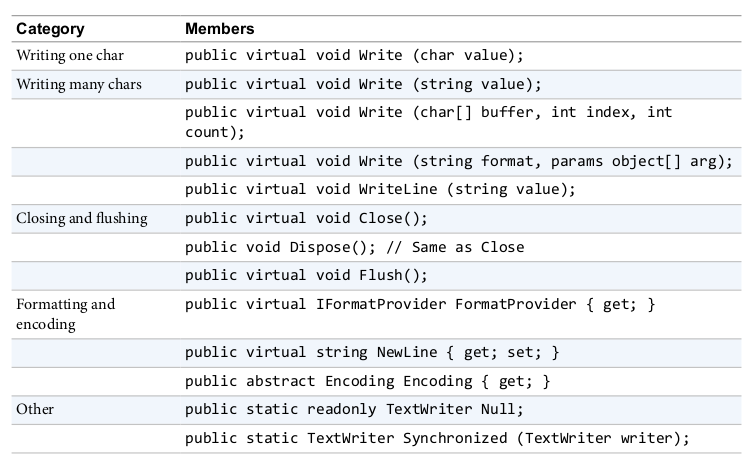Image resolution: width=752 pixels, height=471 pixels.
Task: Select the "Other" category cell
Action: click(36, 409)
